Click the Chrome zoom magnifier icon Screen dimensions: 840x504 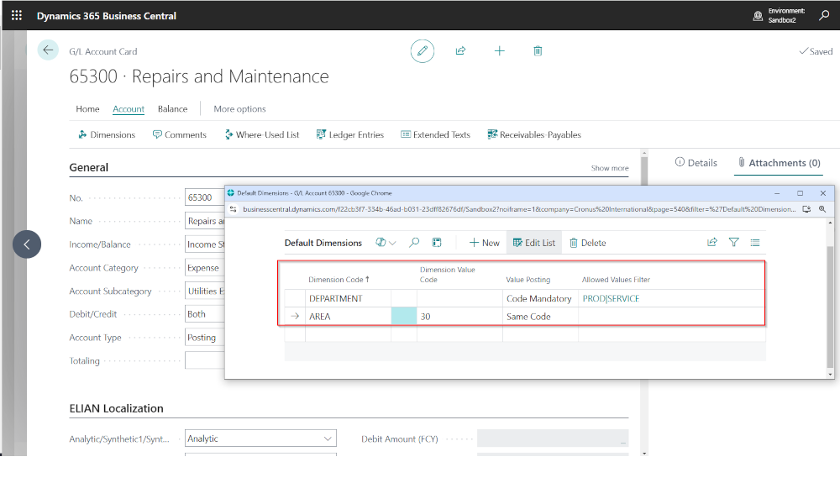tap(822, 209)
